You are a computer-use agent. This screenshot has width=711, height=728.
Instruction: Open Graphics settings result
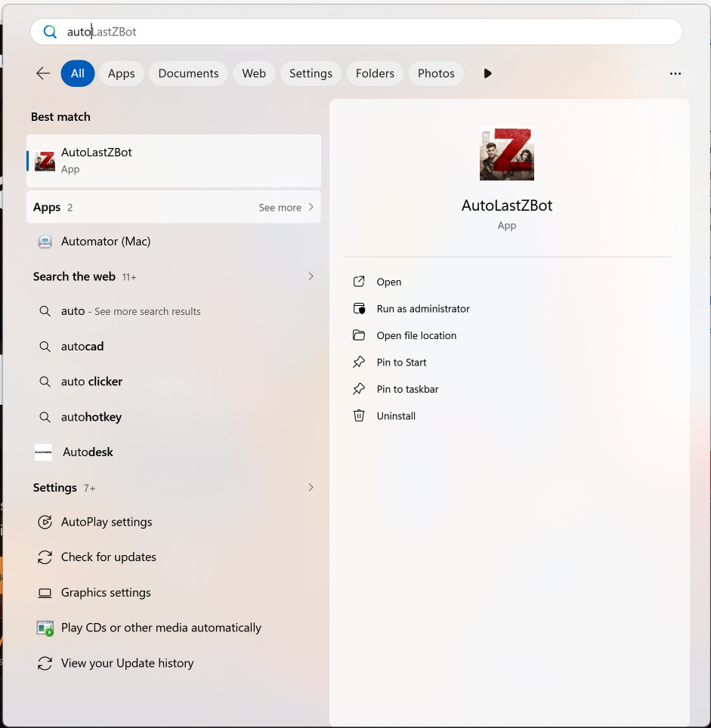click(x=174, y=593)
